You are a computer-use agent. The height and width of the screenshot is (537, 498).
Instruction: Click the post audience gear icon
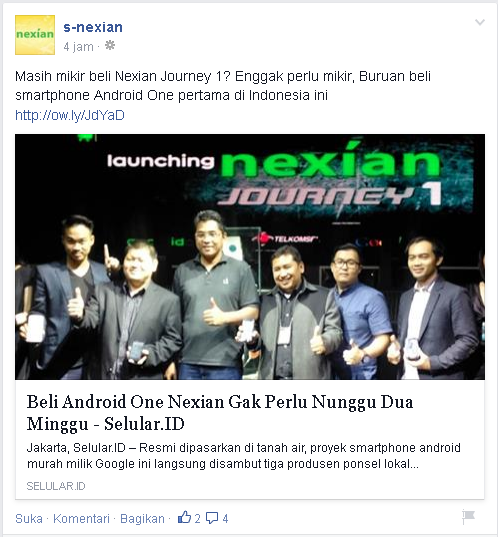tap(110, 46)
